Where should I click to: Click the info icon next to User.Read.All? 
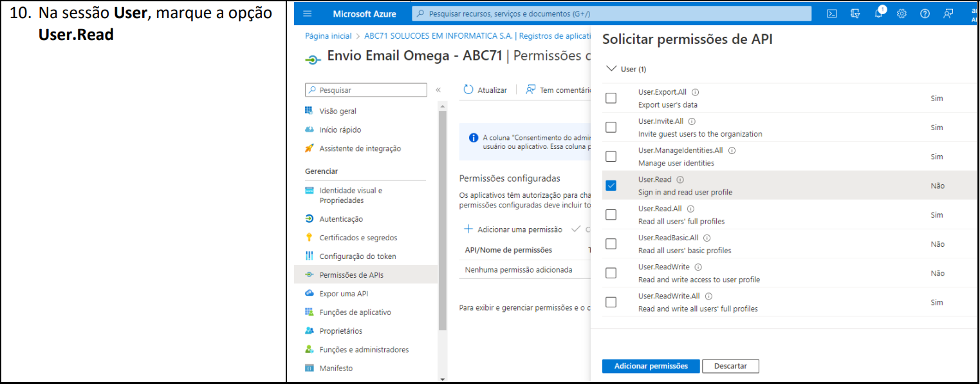690,209
